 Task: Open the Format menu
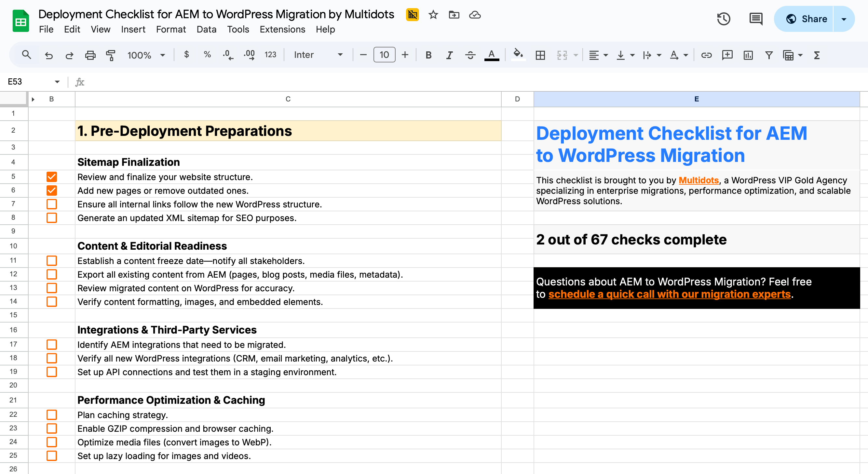pyautogui.click(x=171, y=29)
